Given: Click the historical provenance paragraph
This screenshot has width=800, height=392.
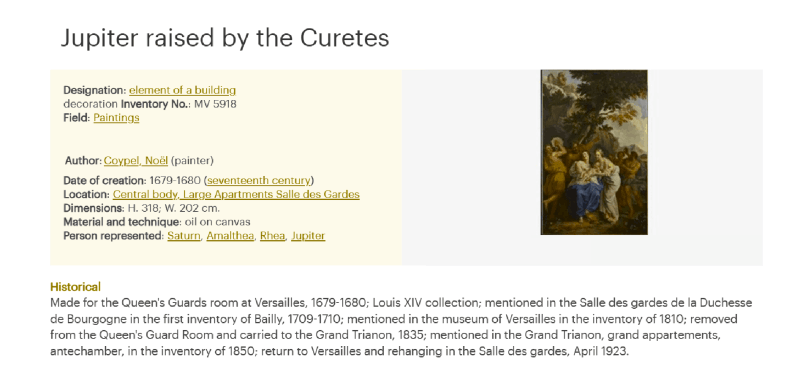Looking at the screenshot, I should 401,327.
